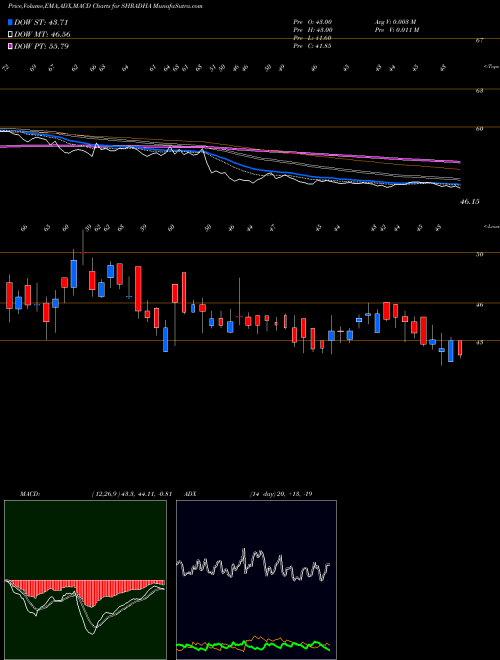
Task: Click the '<Lows' row label
Action: (492, 227)
